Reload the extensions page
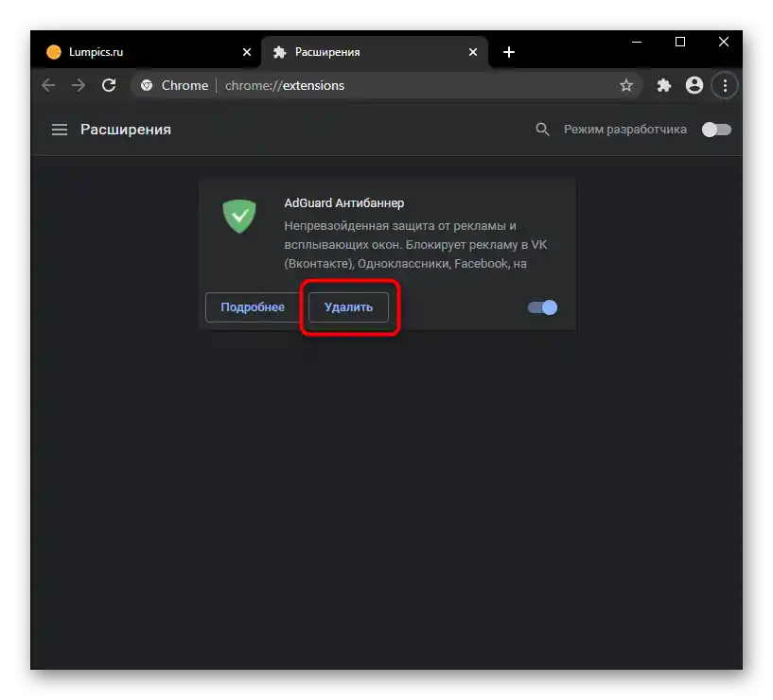This screenshot has height=700, width=773. pos(109,85)
